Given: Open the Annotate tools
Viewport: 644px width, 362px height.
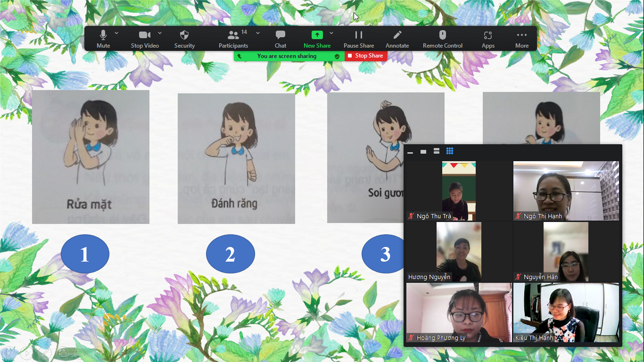Looking at the screenshot, I should coord(397,39).
